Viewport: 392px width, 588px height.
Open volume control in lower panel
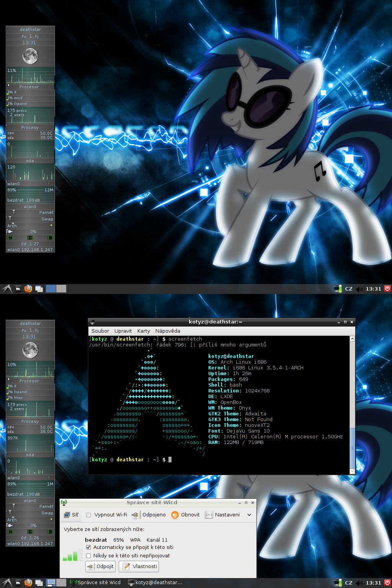(x=359, y=583)
